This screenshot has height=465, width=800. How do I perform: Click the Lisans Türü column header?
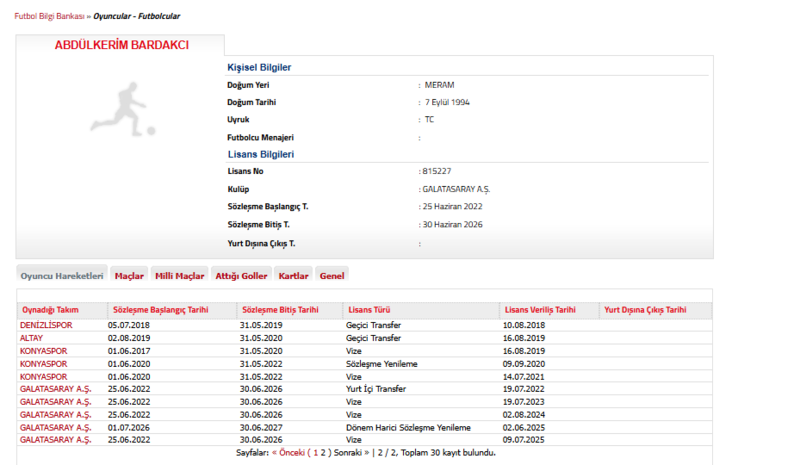pos(371,310)
